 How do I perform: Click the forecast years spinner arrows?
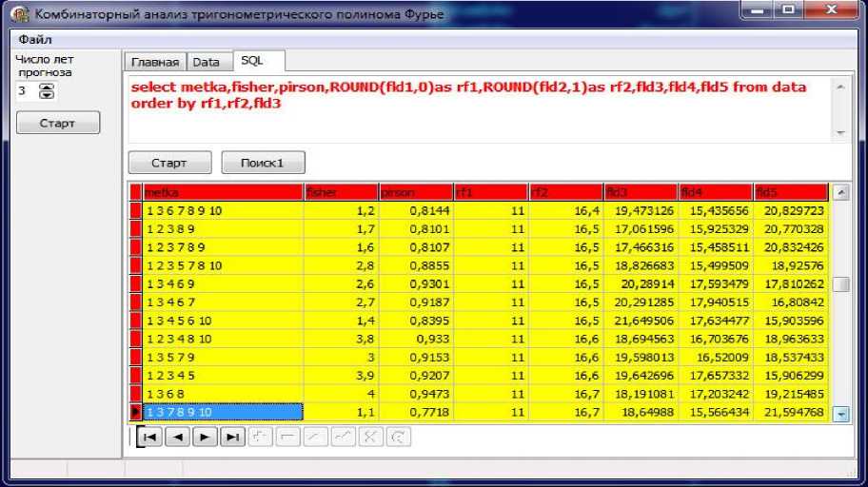click(47, 91)
